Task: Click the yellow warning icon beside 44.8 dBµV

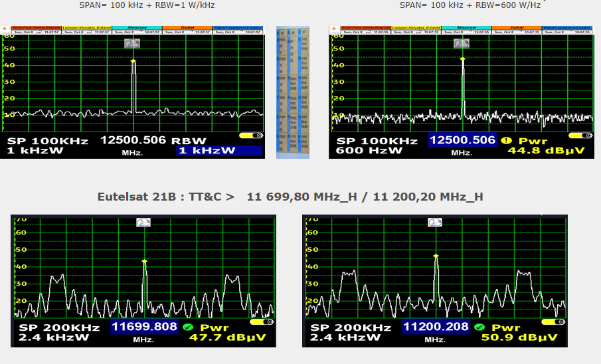Action: 506,140
